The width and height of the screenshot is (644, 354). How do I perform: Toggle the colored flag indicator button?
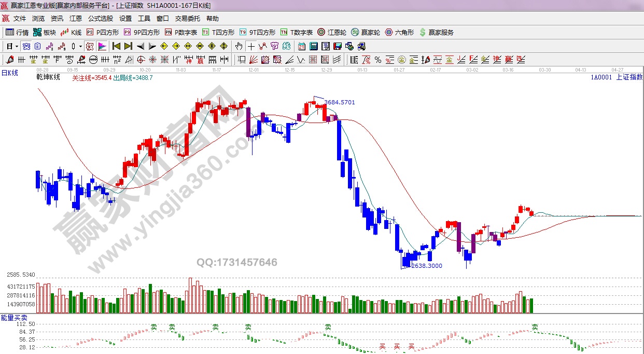[x=102, y=46]
